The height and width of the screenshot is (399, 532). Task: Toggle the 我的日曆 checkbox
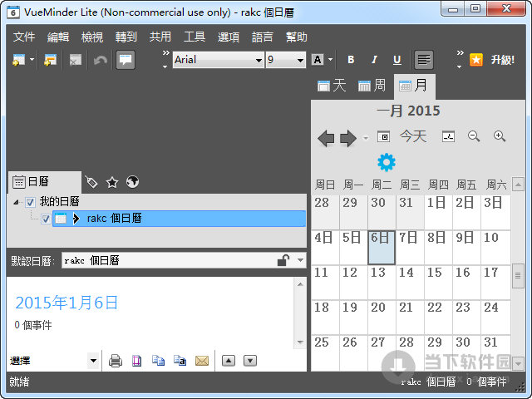[30, 202]
